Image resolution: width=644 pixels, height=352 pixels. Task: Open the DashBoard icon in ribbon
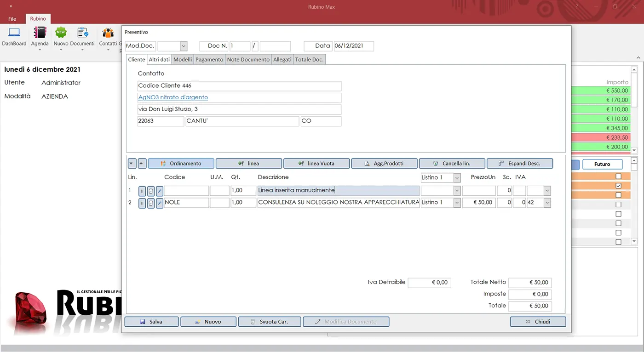pyautogui.click(x=14, y=33)
